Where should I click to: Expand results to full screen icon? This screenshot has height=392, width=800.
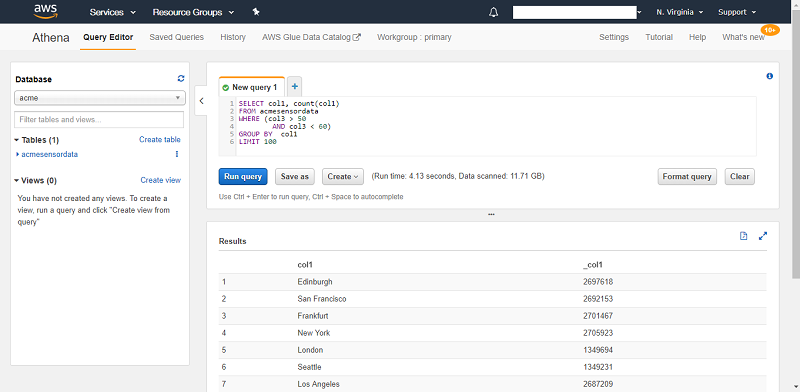pos(763,236)
